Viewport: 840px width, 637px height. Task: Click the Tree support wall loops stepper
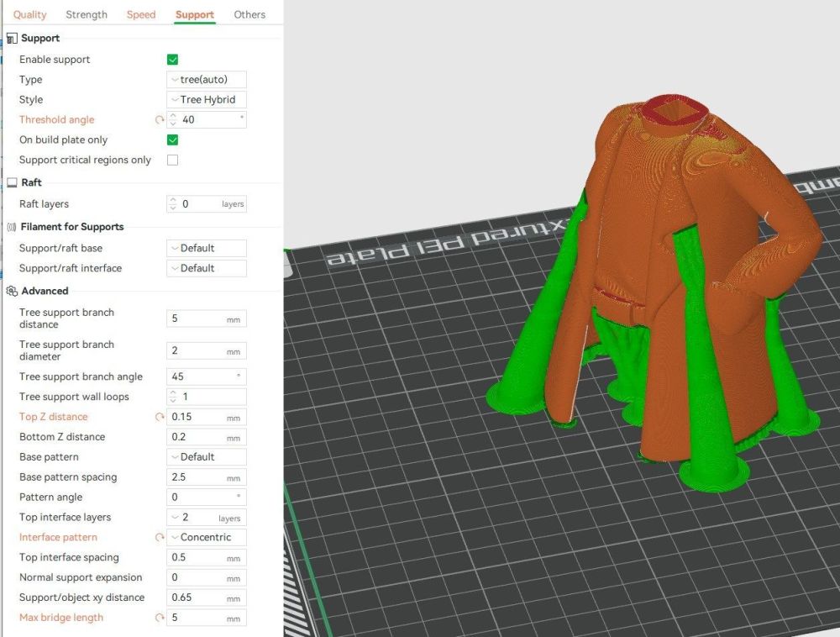[172, 397]
